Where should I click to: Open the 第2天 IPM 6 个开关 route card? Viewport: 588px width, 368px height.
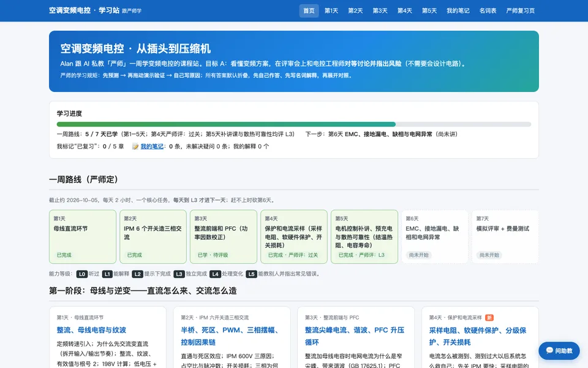click(x=153, y=237)
